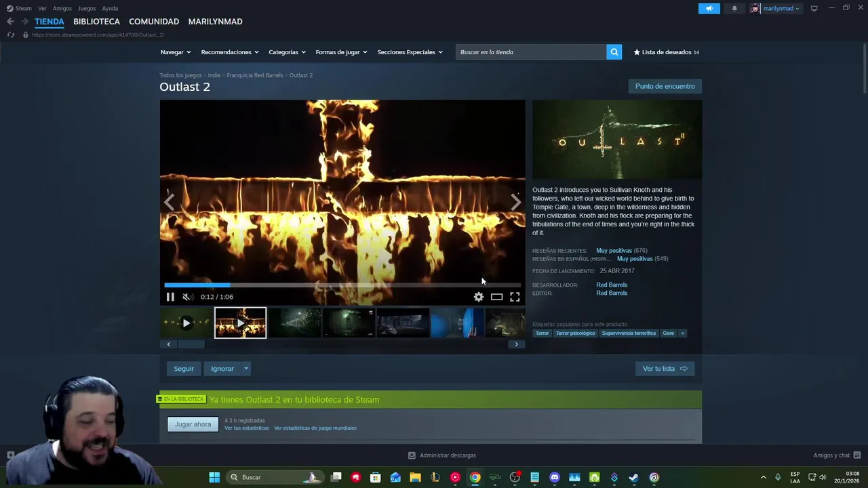Click the Ignorar button
Screen dimensions: 868x488
point(222,369)
